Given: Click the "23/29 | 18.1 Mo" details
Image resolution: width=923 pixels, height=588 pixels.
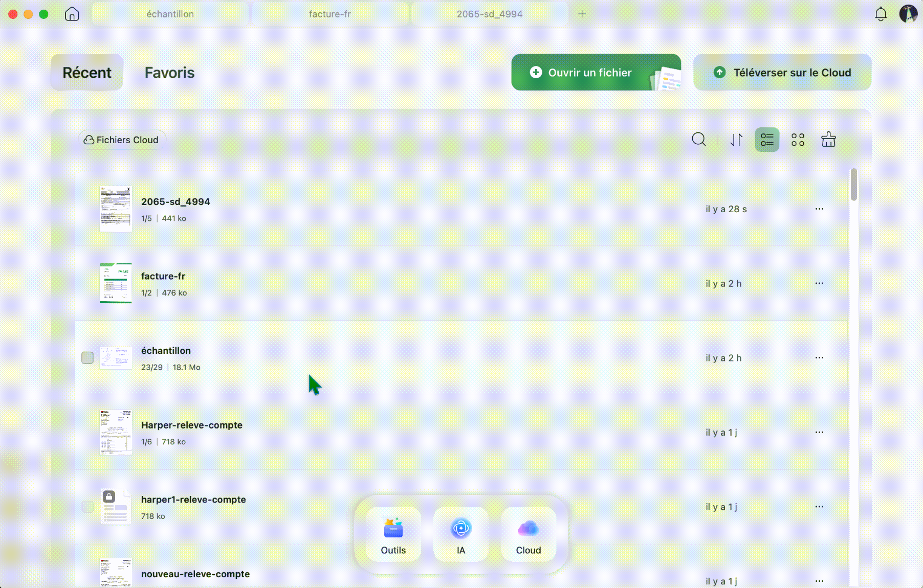Looking at the screenshot, I should [171, 367].
